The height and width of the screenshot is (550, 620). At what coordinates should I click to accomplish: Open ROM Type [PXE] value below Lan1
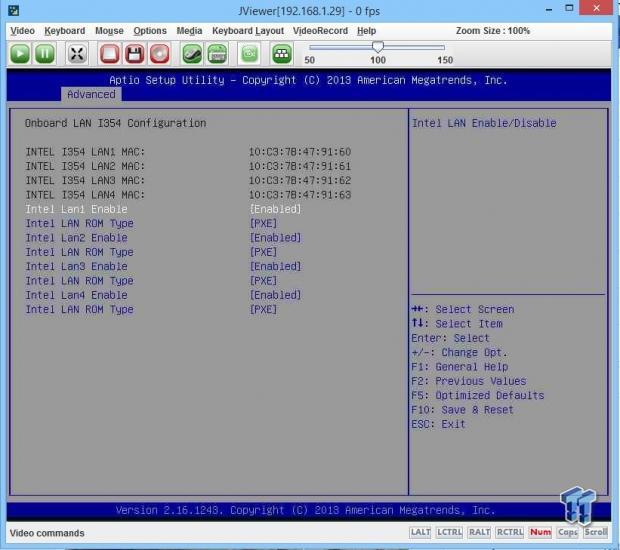coord(263,223)
